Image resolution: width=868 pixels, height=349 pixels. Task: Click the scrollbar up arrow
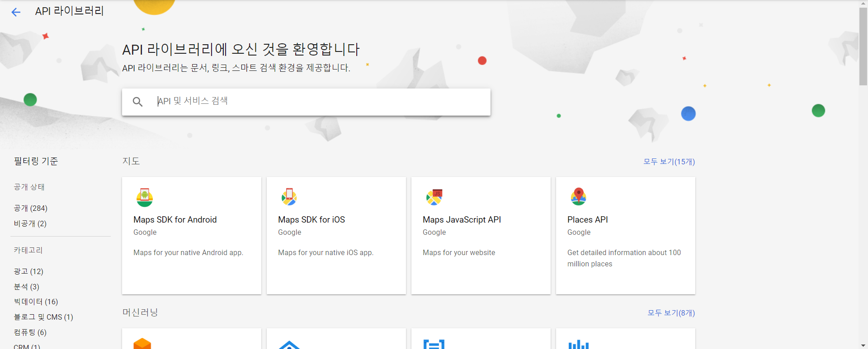coord(863,4)
